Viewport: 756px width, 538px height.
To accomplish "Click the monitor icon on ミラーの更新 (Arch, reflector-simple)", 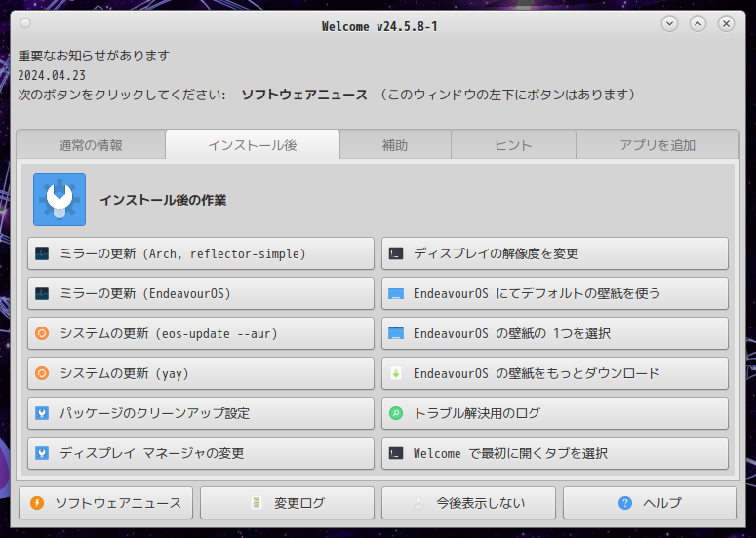I will tap(42, 253).
